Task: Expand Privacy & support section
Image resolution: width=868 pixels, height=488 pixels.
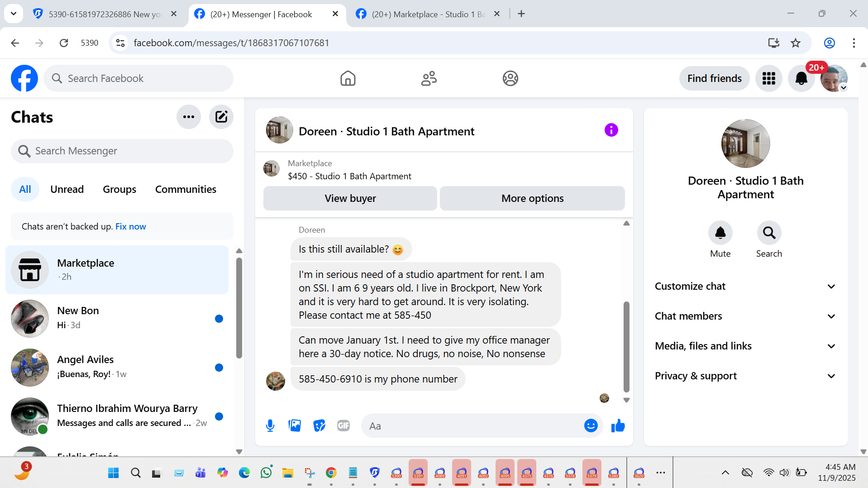Action: (745, 376)
